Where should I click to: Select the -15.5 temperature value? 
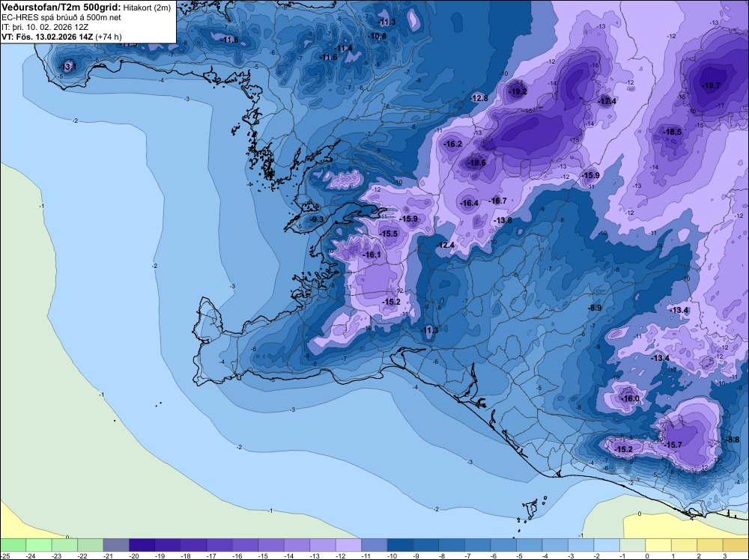pyautogui.click(x=389, y=234)
